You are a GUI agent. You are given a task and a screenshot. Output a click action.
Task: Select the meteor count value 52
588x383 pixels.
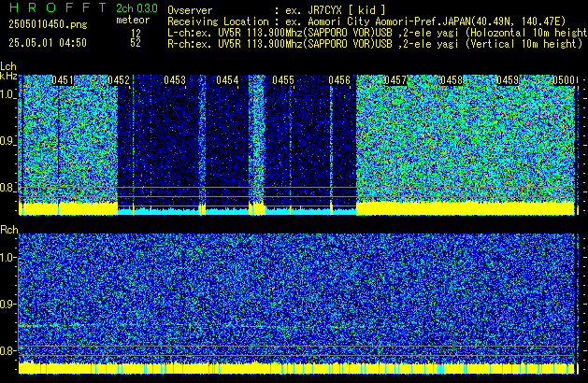(x=136, y=43)
